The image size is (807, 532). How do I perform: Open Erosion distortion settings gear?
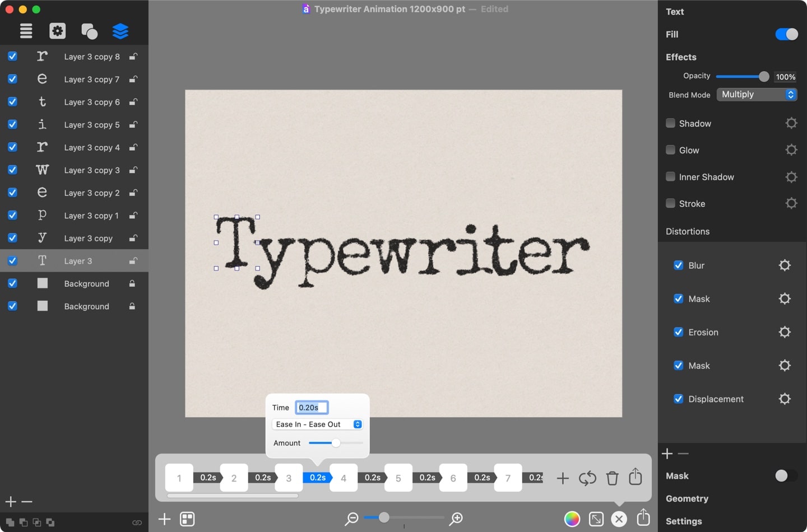tap(785, 332)
